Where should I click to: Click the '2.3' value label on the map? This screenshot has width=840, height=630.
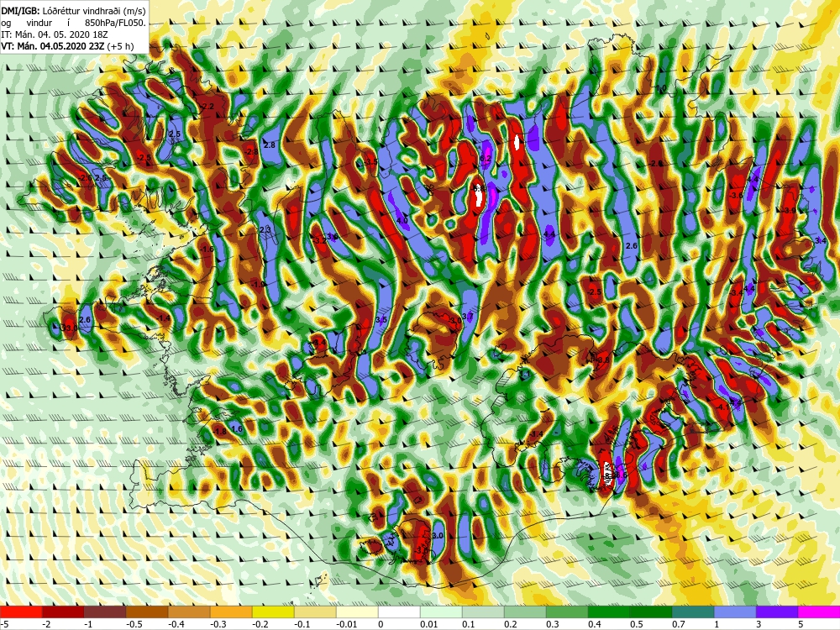265,229
